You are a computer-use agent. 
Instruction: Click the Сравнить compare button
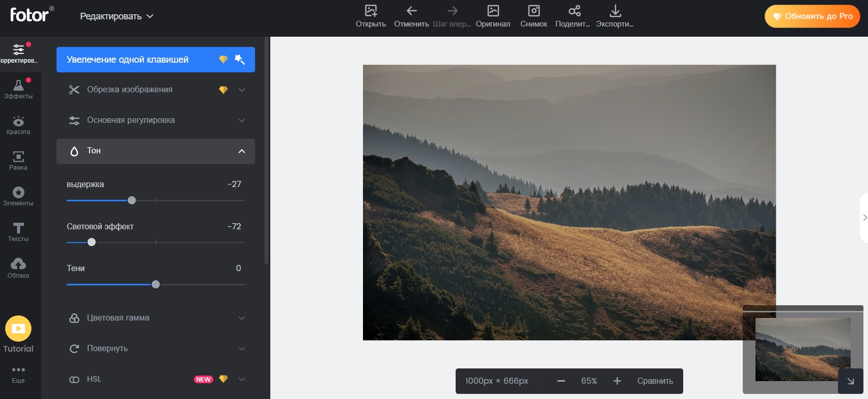coord(655,381)
